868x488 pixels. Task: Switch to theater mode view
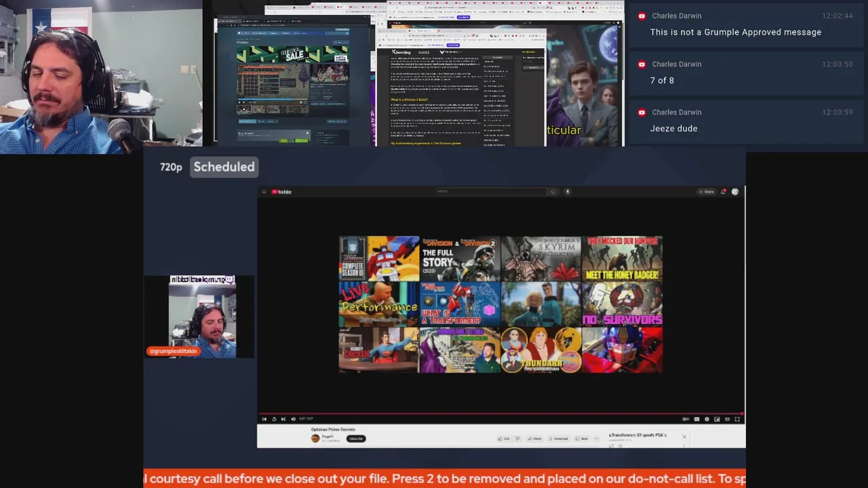click(727, 419)
